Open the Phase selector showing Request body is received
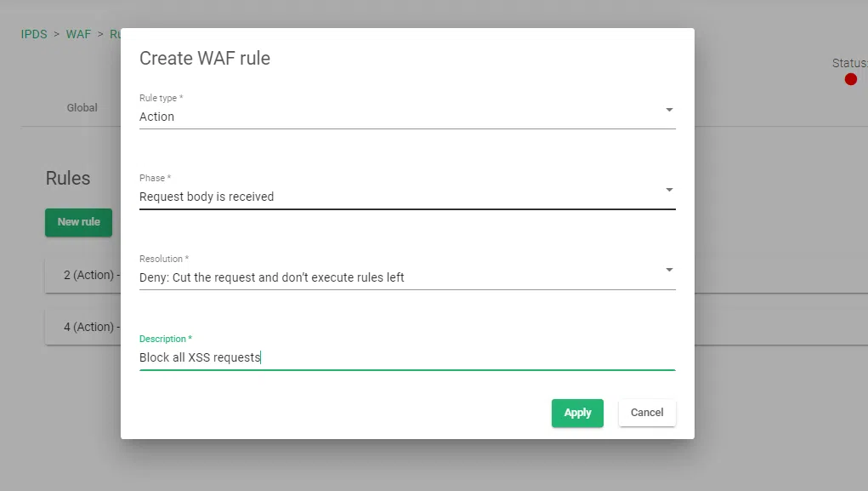Screen dimensions: 868x491 point(400,197)
